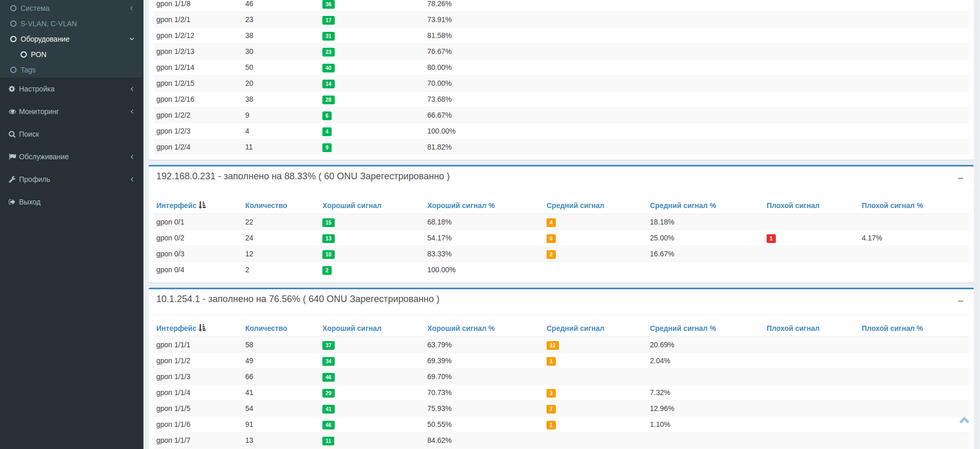Click the scroll-to-top arrow icon
Viewport: 980px width, 449px height.
coord(964,420)
